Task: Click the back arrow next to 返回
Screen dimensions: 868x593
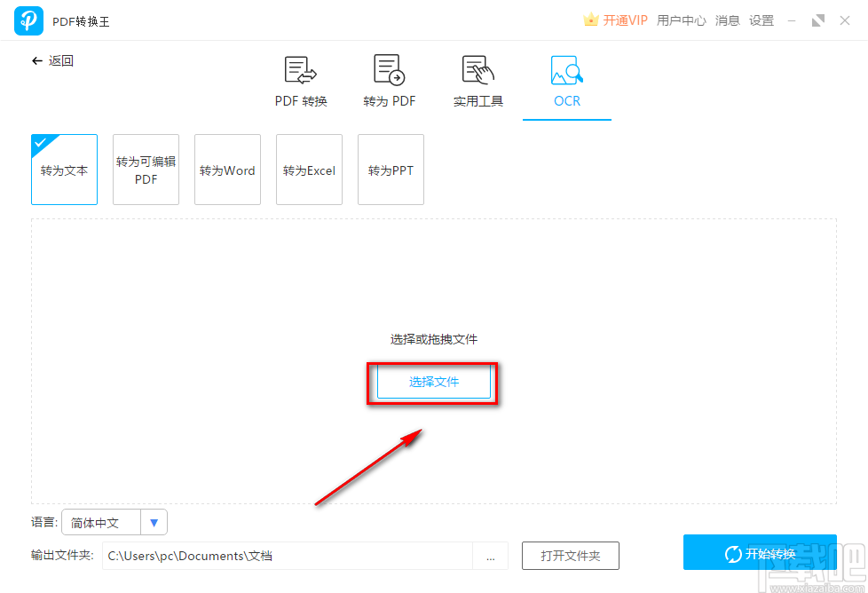Action: (36, 59)
